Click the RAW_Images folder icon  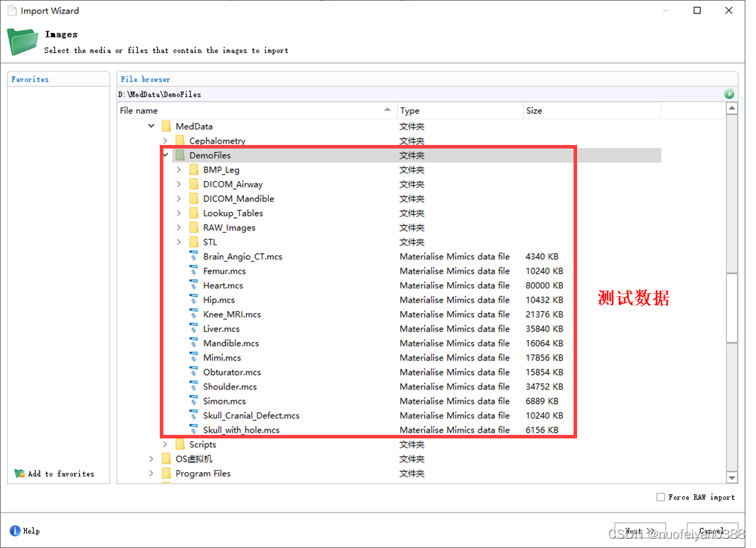[194, 228]
